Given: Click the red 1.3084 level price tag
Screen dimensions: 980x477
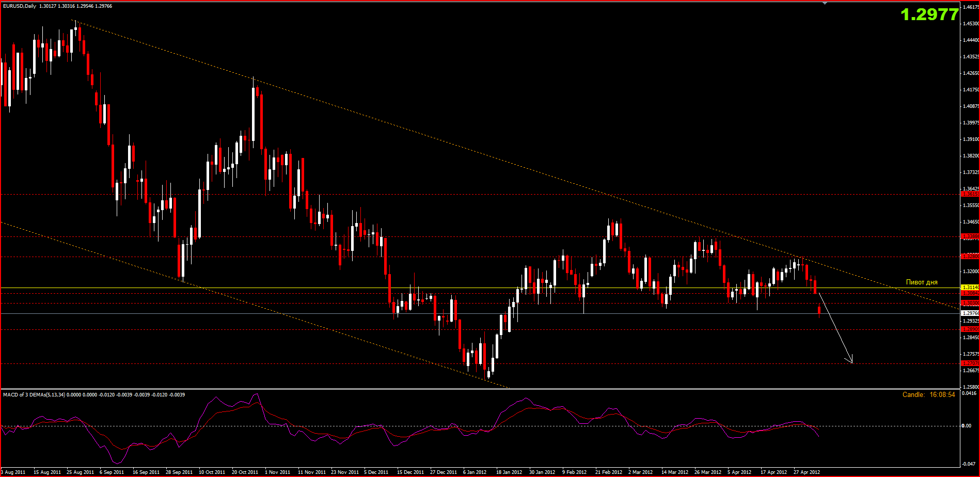Looking at the screenshot, I should tap(970, 293).
